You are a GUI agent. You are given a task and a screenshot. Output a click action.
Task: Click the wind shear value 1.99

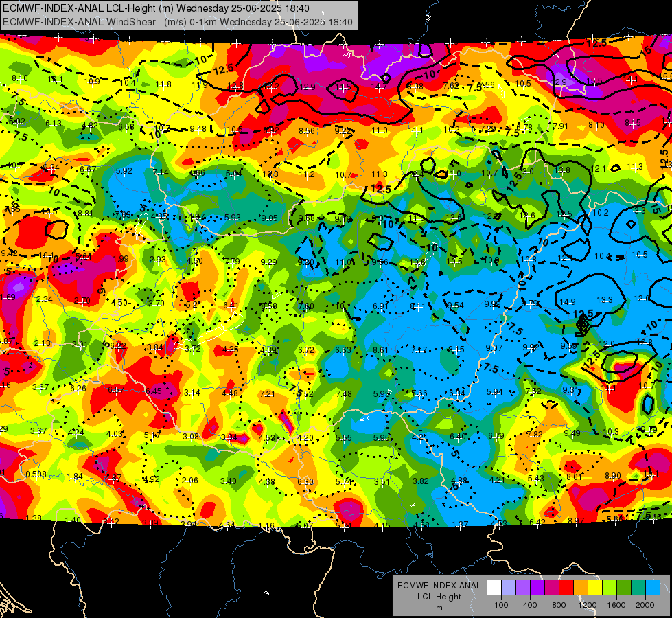(120, 259)
